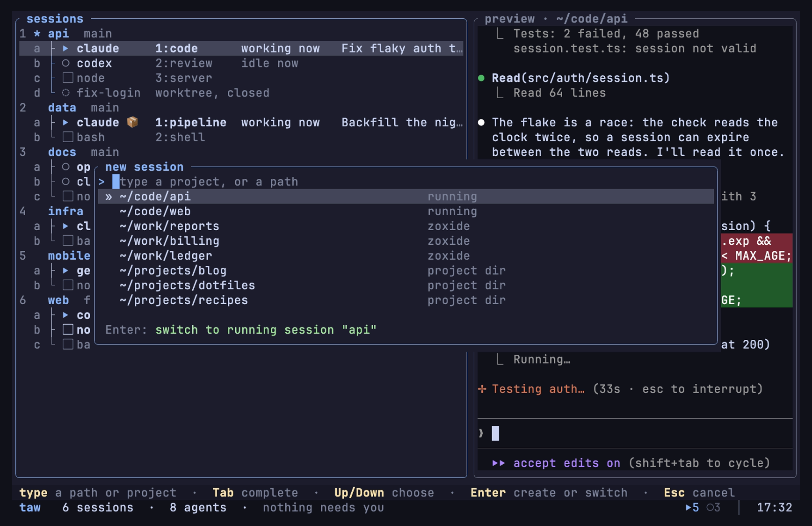Choose ~/work/billing zoxide entry
Viewport: 812px width, 526px height.
coord(406,241)
